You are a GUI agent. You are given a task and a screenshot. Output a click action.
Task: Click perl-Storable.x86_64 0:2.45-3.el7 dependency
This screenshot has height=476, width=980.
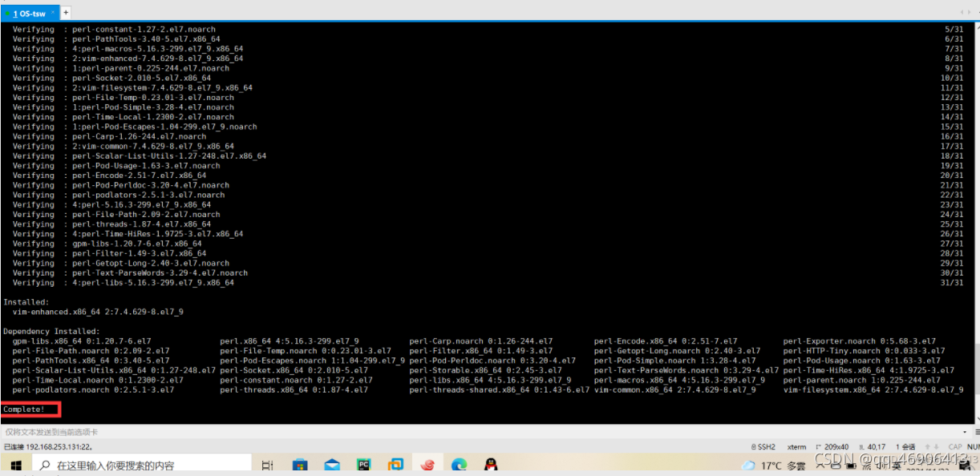(485, 370)
